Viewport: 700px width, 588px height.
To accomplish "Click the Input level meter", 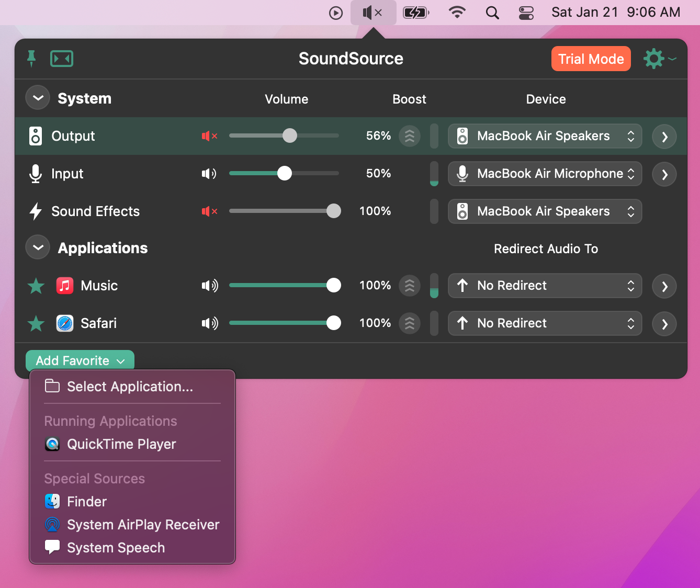I will (434, 174).
